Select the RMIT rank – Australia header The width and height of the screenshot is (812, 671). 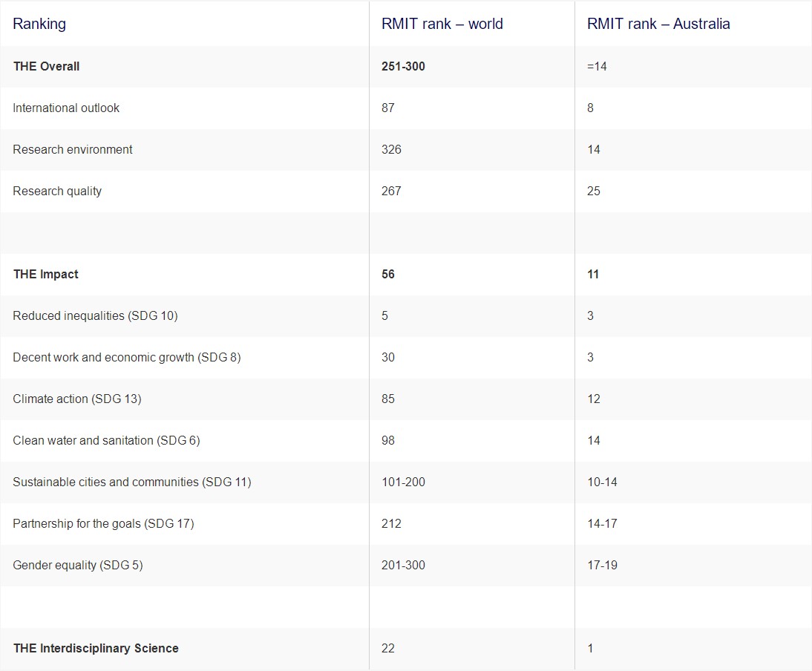click(658, 24)
